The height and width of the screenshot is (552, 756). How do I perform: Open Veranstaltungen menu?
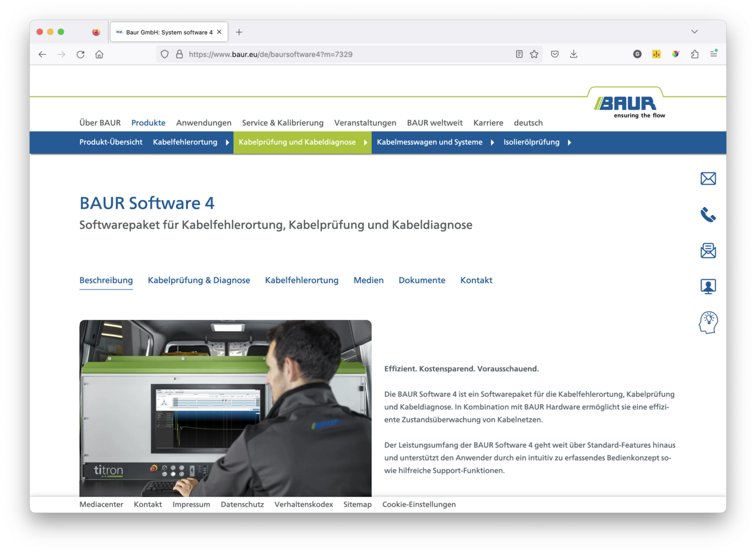(365, 123)
